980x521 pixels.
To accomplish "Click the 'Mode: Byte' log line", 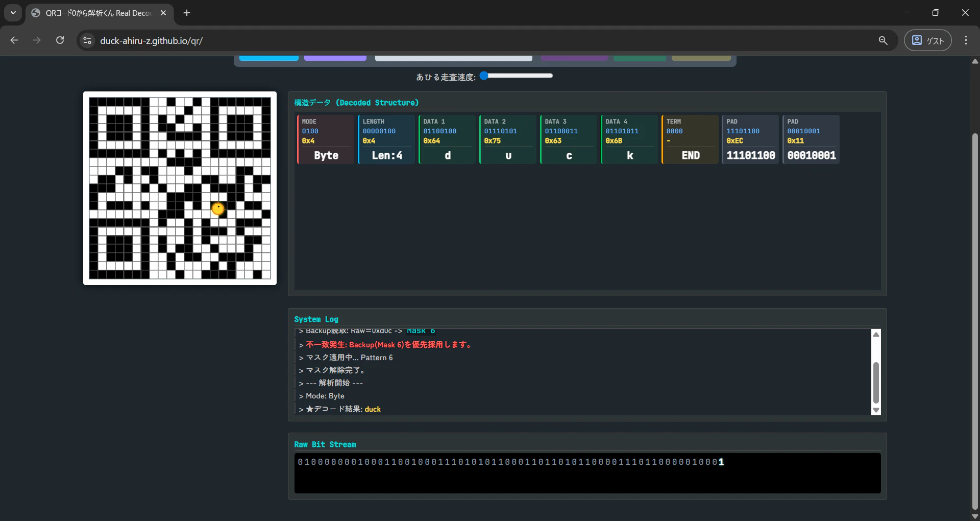I will [322, 396].
